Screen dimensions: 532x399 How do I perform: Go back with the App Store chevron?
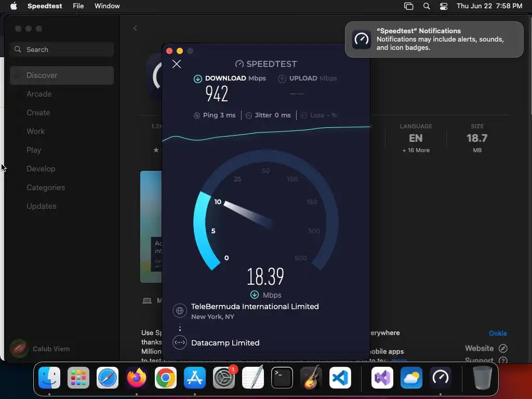point(135,29)
